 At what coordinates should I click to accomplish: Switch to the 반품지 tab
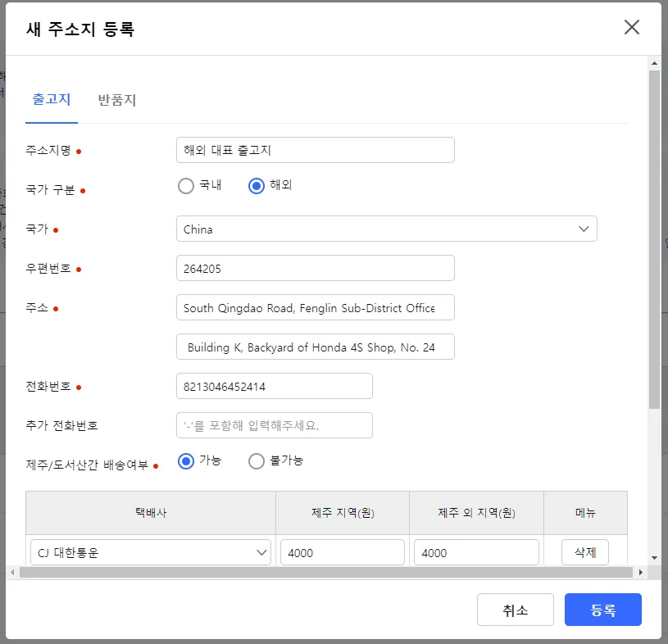[x=116, y=101]
